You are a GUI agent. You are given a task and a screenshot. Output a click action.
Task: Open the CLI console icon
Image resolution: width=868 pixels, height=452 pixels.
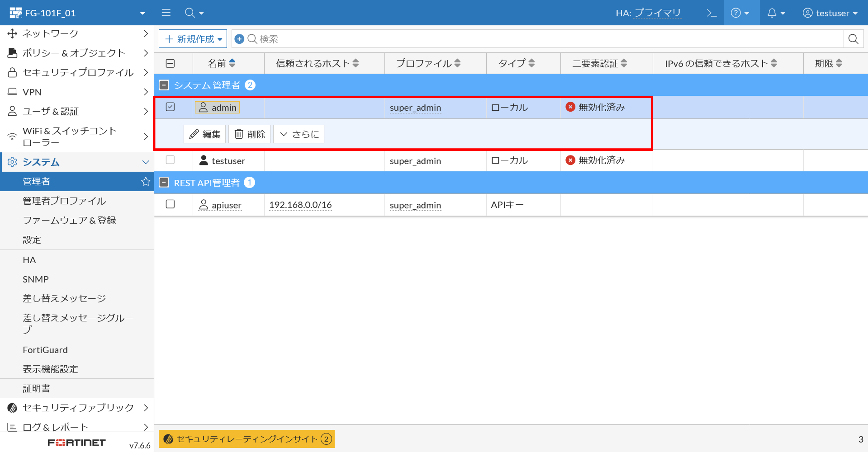pos(711,13)
